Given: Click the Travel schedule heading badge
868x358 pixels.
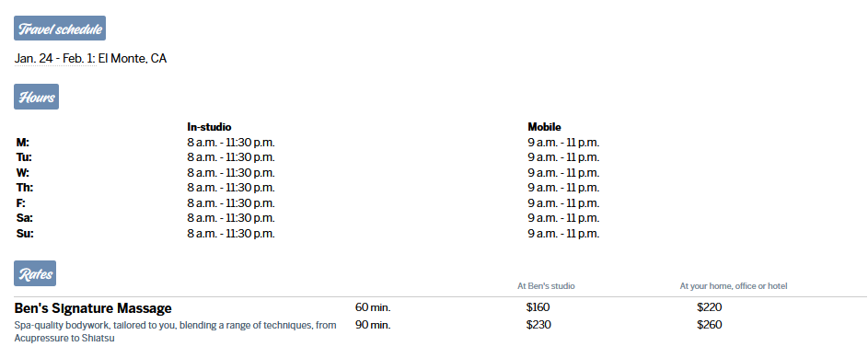Looking at the screenshot, I should click(60, 29).
